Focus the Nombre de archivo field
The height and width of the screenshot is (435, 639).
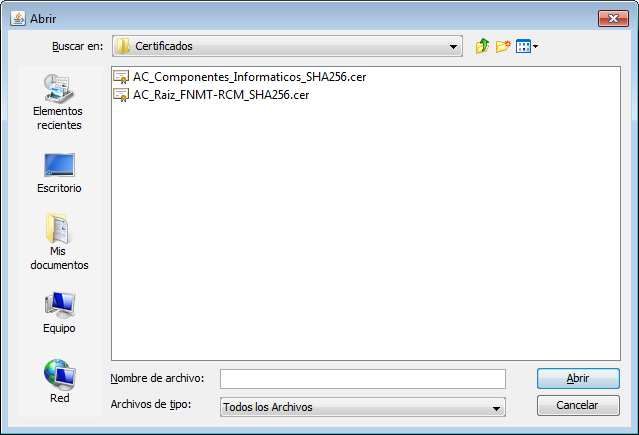[363, 379]
